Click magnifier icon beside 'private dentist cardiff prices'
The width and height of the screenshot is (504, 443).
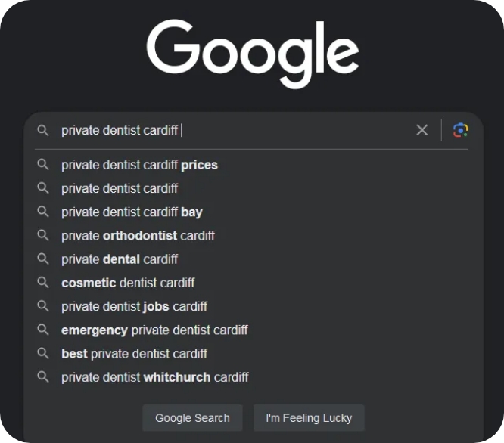43,165
